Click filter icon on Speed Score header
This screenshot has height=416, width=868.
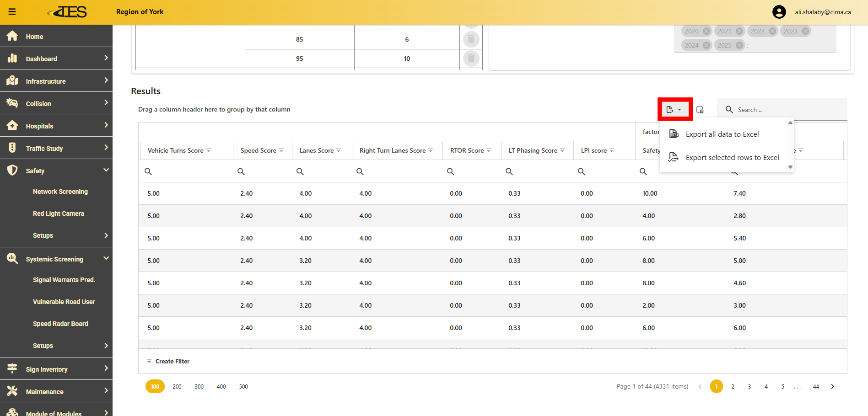coord(281,150)
